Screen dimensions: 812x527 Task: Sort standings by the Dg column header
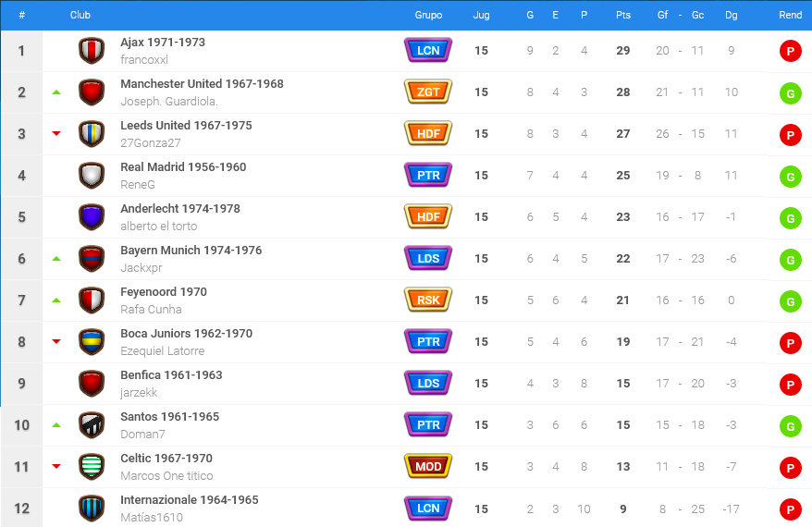coord(731,15)
